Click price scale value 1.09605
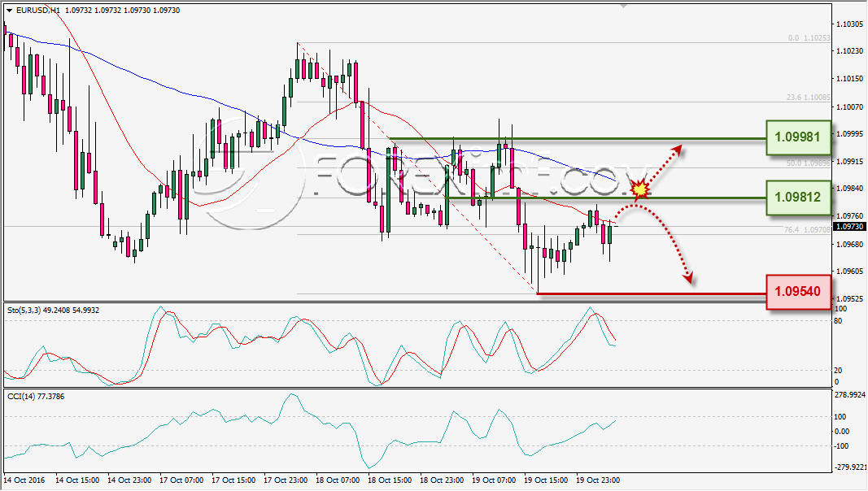This screenshot has height=491, width=868. pos(850,271)
